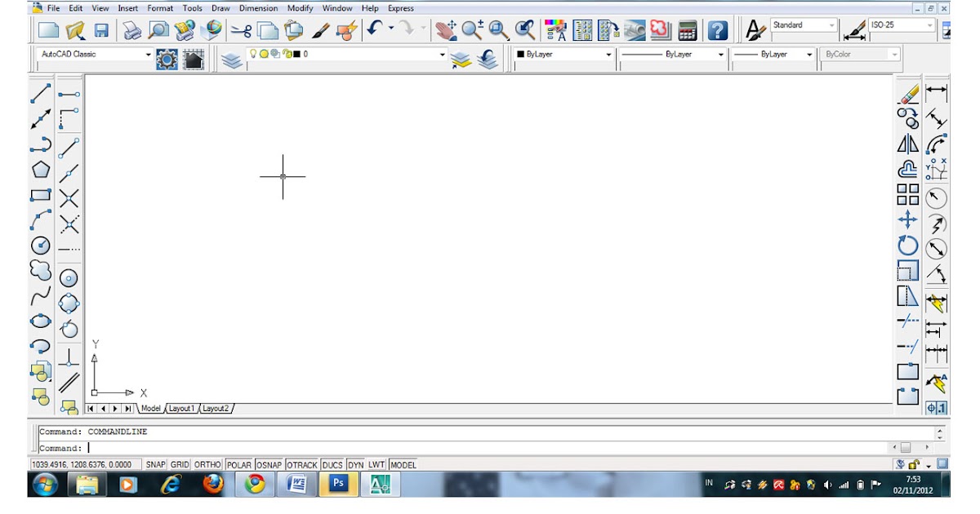The width and height of the screenshot is (980, 514).
Task: Open Photoshop from the taskbar
Action: pos(337,484)
